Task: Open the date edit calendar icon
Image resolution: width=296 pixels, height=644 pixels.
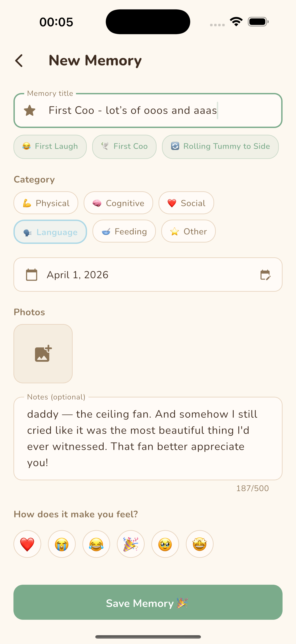Action: (265, 275)
